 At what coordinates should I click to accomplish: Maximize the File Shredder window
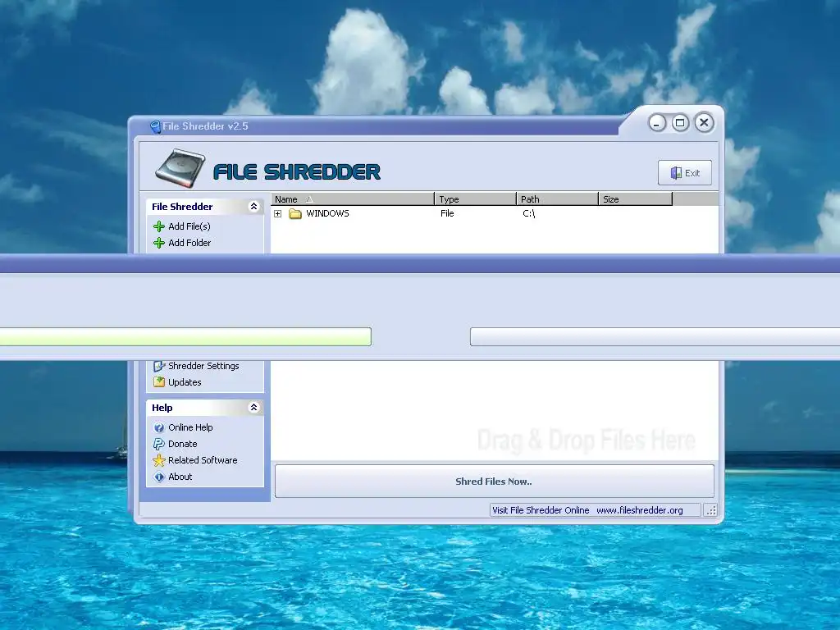coord(680,123)
